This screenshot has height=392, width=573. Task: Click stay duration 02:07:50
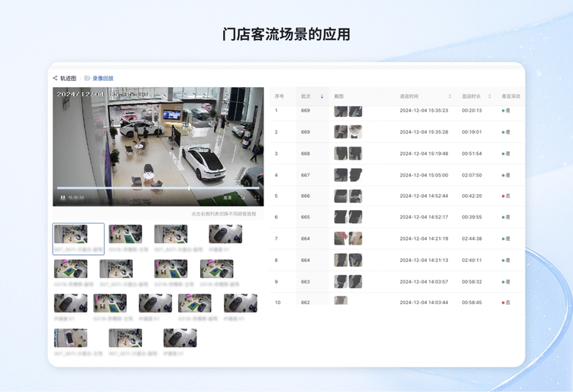click(x=472, y=175)
